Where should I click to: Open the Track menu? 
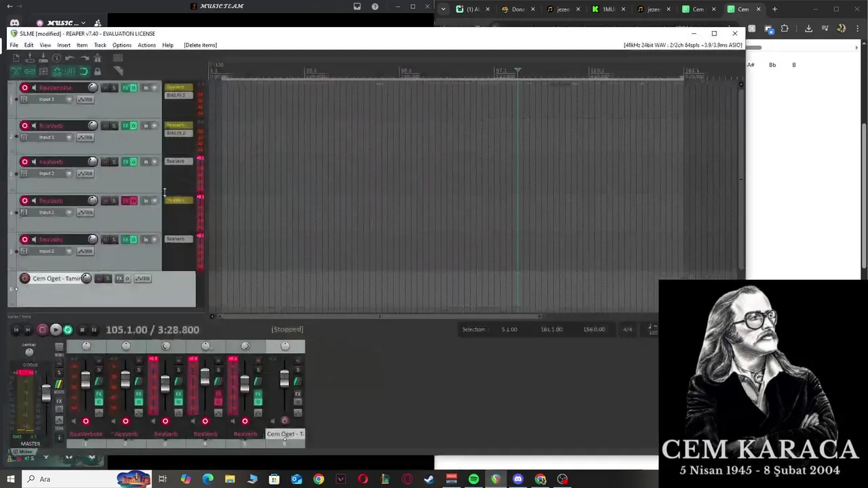(x=100, y=45)
